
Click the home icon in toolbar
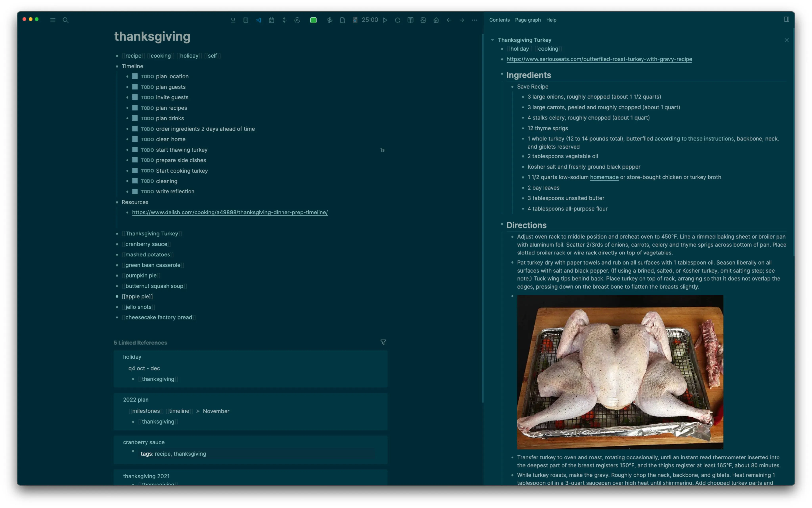pos(436,20)
